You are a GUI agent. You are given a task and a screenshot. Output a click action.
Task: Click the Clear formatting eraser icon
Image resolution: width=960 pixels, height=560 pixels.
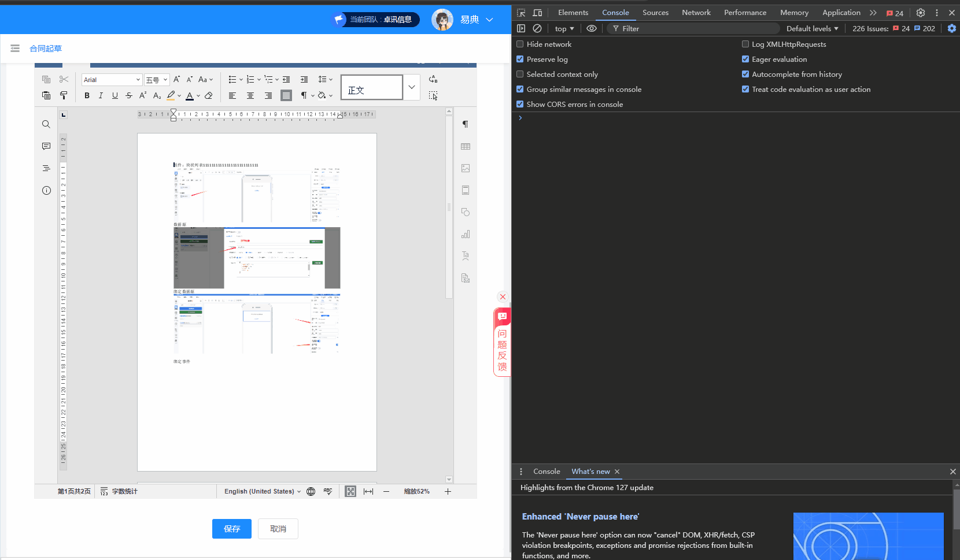point(209,95)
